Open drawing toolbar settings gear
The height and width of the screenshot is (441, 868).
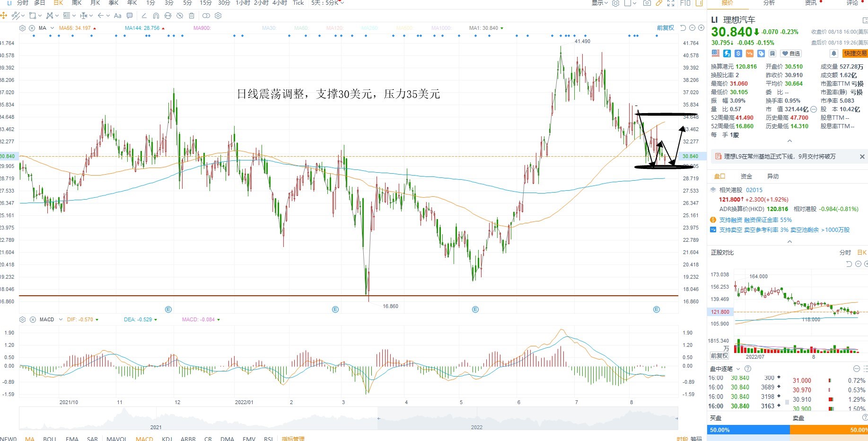click(x=218, y=16)
